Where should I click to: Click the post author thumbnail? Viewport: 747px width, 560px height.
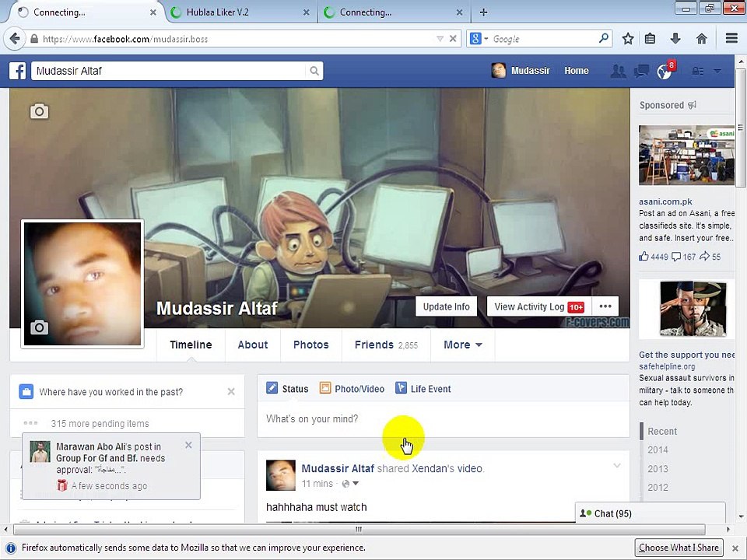(281, 475)
